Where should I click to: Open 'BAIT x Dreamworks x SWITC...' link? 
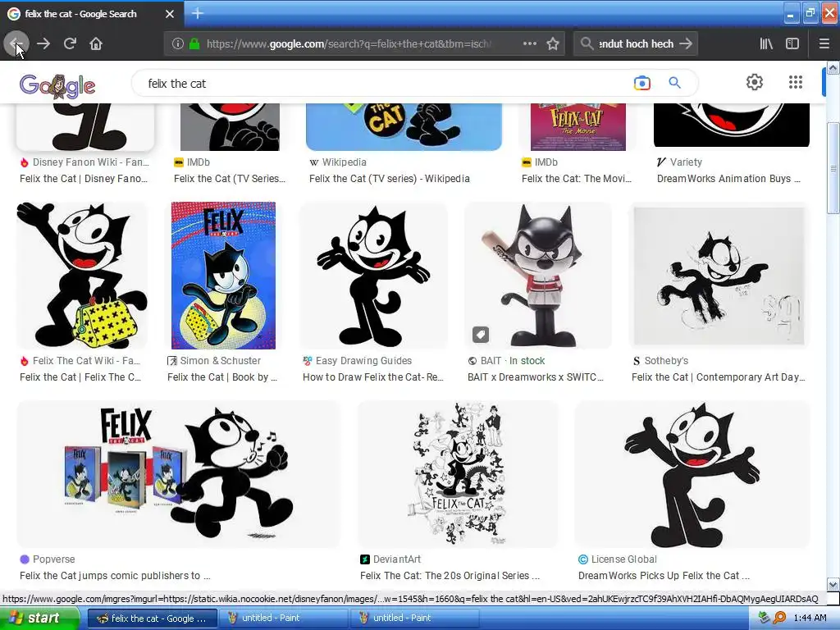point(535,377)
